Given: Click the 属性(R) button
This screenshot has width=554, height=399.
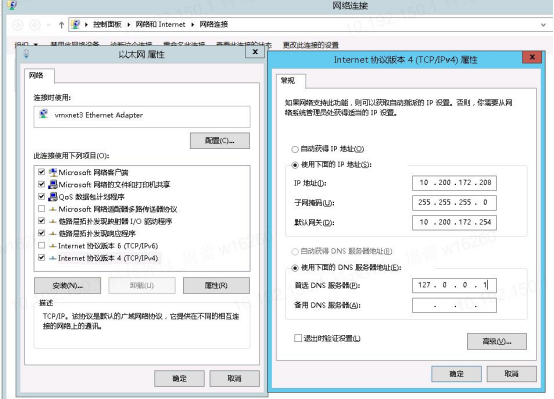Looking at the screenshot, I should click(x=216, y=286).
